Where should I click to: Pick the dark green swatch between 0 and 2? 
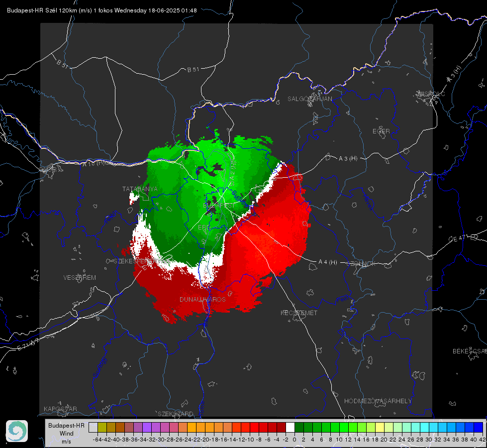tap(299, 427)
